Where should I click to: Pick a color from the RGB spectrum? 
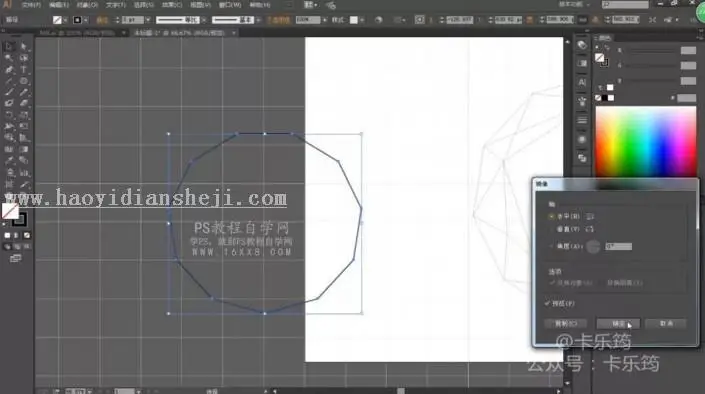coord(646,141)
